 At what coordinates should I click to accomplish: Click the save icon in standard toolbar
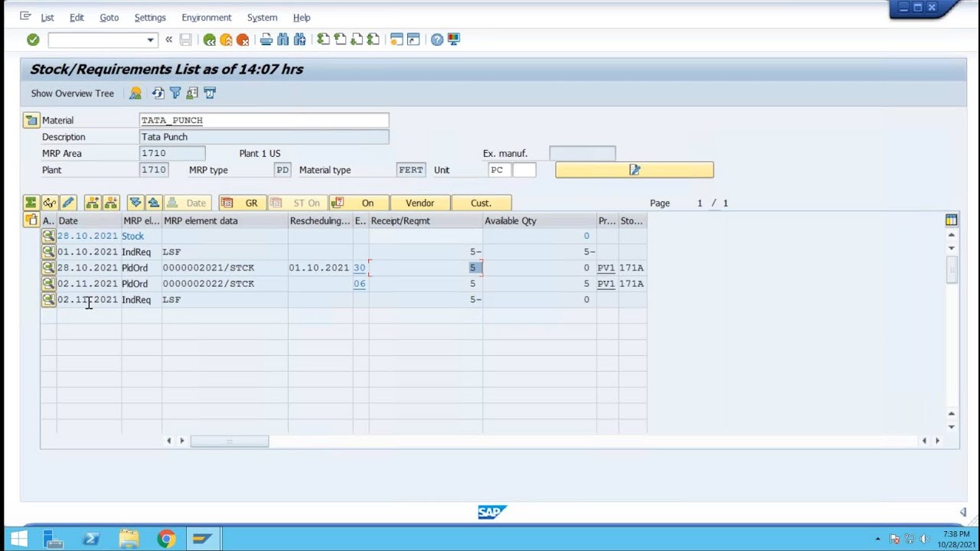(x=185, y=40)
